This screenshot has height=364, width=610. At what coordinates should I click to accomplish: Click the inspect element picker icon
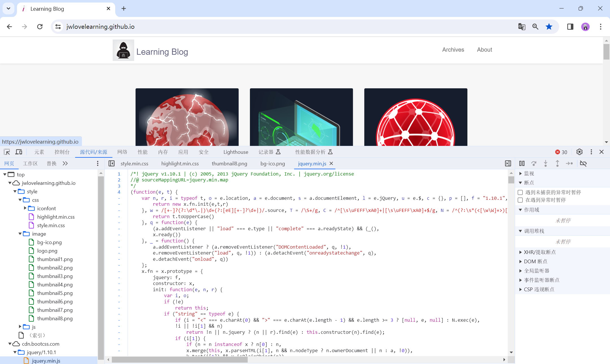point(7,152)
